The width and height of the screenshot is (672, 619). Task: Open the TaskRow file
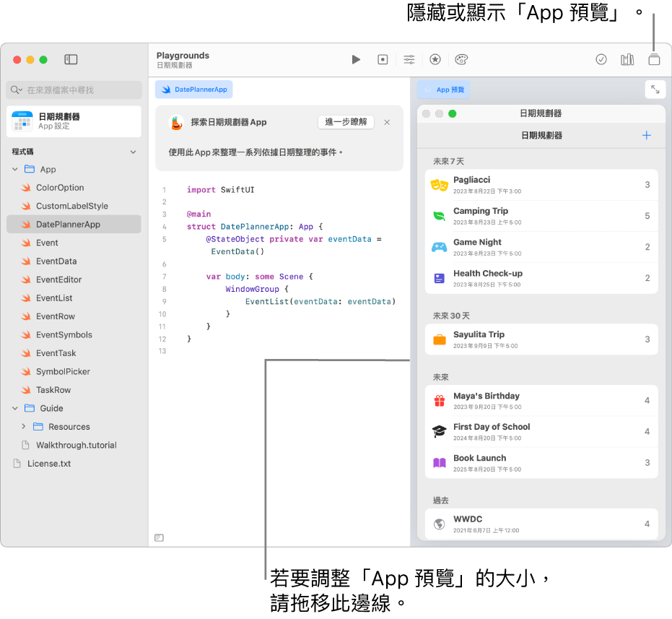[74, 390]
